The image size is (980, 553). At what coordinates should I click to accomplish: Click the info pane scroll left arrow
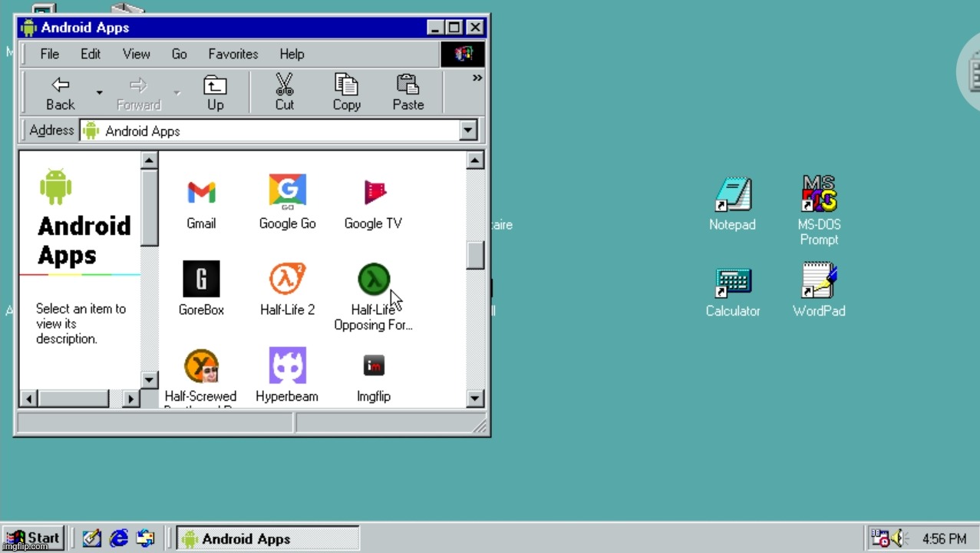coord(28,398)
